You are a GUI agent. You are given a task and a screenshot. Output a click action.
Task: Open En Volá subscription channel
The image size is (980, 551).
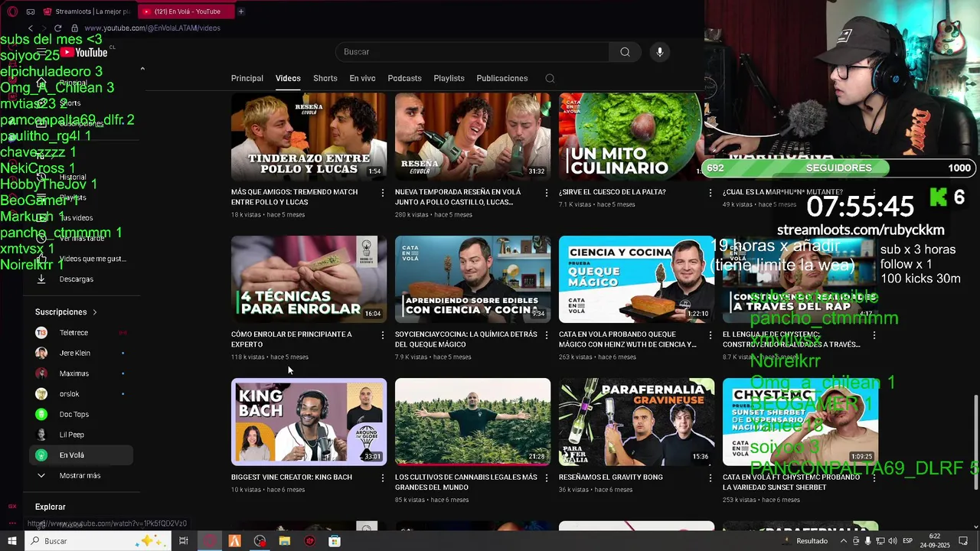click(81, 455)
